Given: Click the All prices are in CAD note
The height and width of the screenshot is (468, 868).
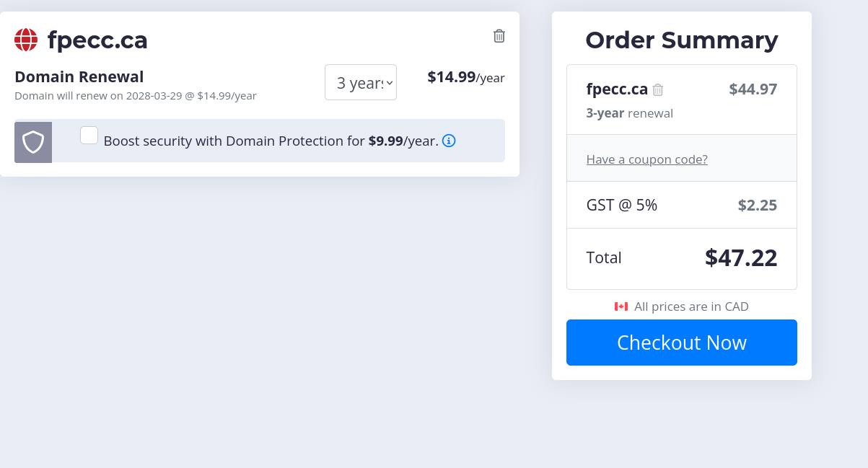Looking at the screenshot, I should 691,306.
